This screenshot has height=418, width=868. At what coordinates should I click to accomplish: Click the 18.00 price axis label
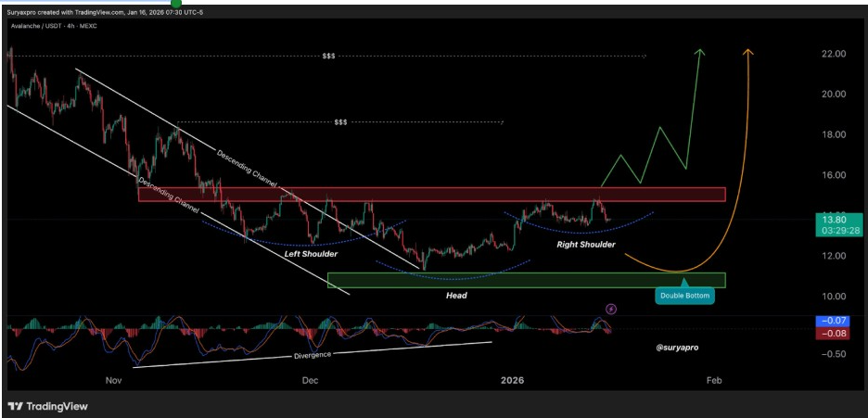[x=835, y=134]
